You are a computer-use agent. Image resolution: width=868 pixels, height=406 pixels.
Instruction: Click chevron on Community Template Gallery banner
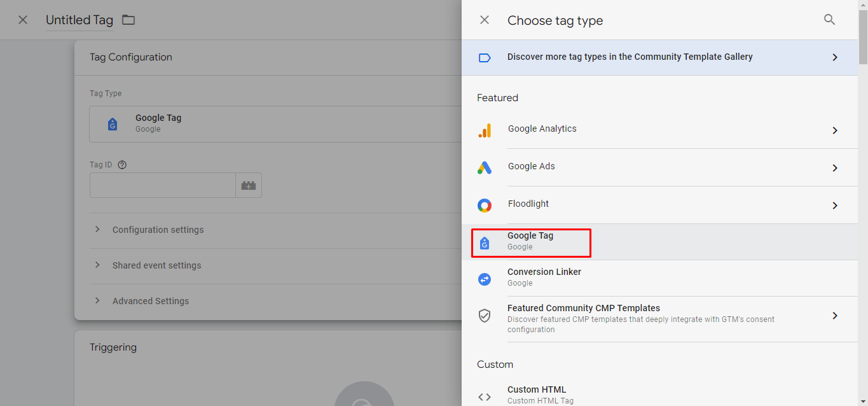coord(835,57)
